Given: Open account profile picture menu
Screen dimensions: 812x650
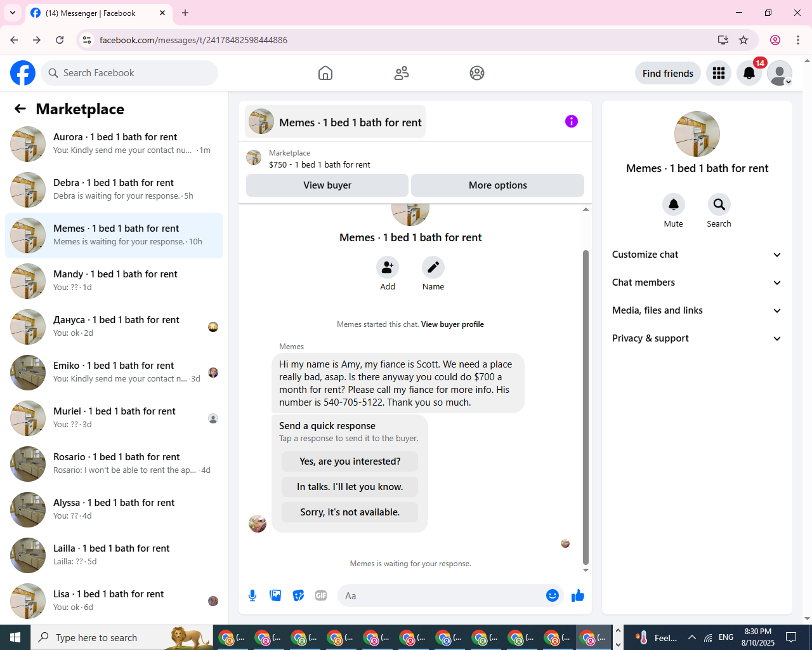Looking at the screenshot, I should (x=780, y=73).
